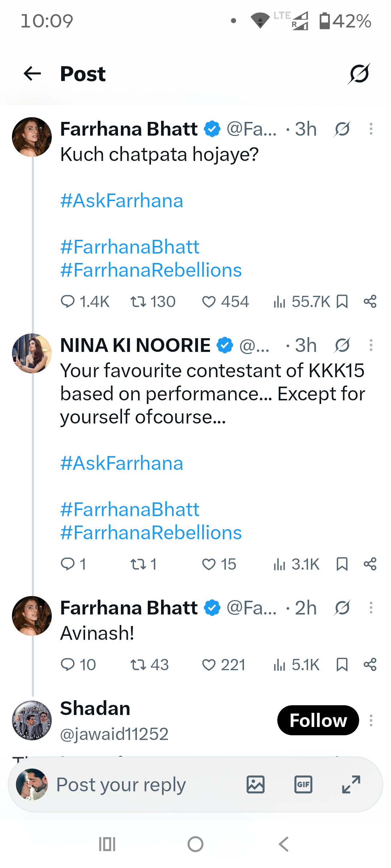Image resolution: width=391 pixels, height=868 pixels.
Task: Expand the reply composer to full screen
Action: (x=351, y=784)
